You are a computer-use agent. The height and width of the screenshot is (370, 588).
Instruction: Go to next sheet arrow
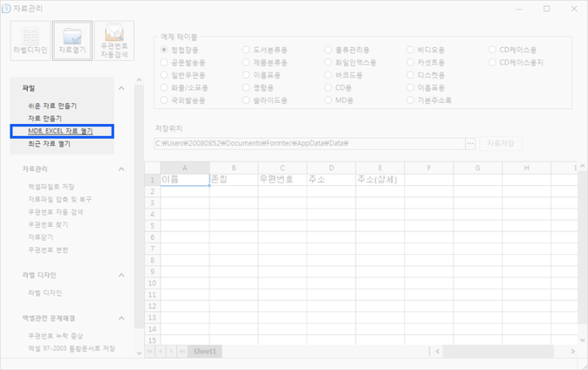pos(171,351)
